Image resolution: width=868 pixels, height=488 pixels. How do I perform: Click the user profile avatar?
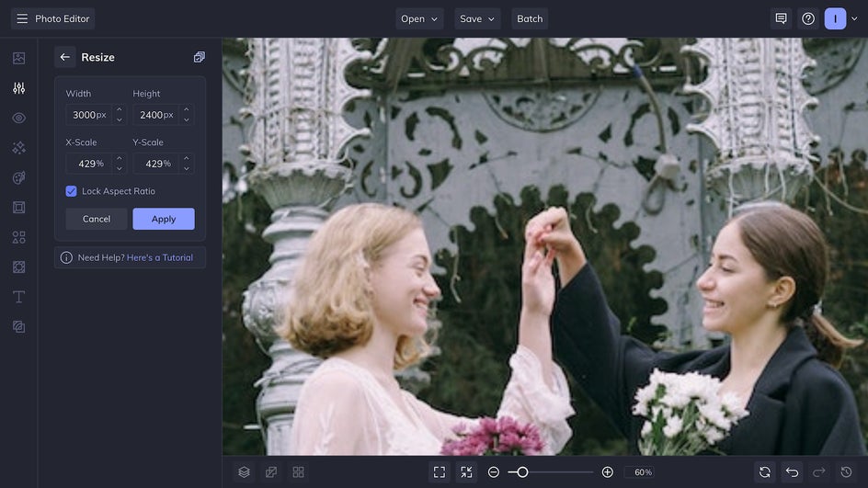835,18
